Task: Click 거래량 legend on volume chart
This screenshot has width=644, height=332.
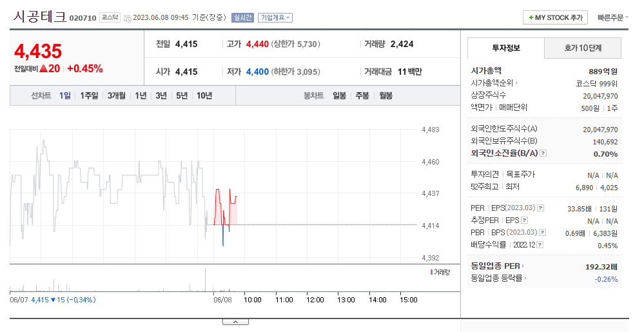Action: [440, 272]
